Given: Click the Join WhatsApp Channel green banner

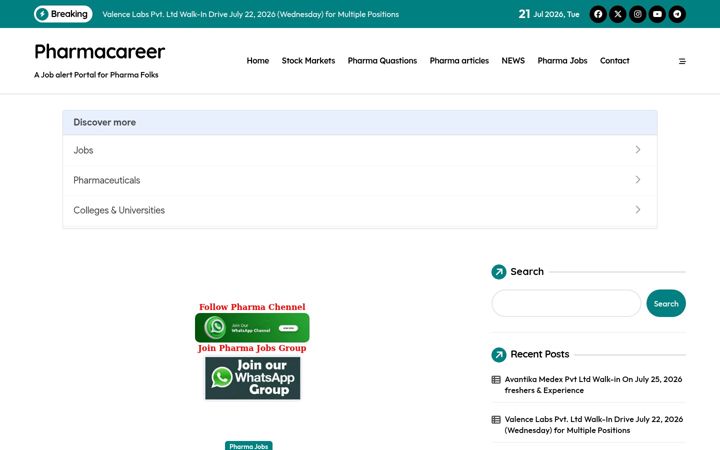Looking at the screenshot, I should point(252,328).
